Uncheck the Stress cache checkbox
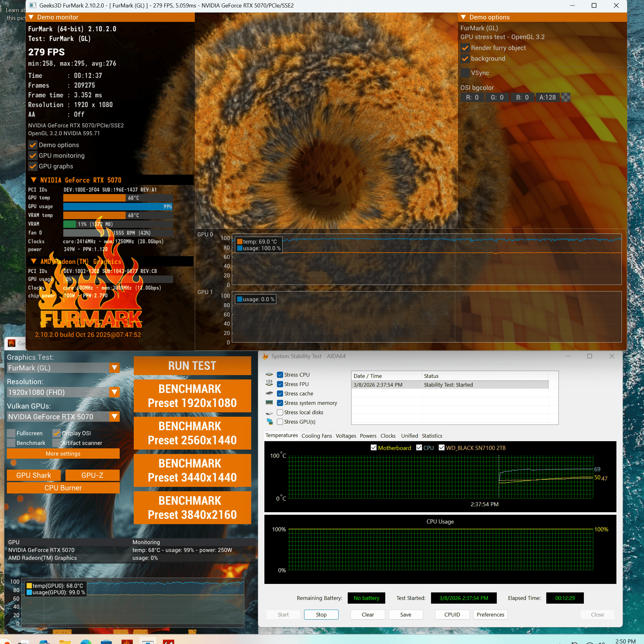 click(280, 393)
